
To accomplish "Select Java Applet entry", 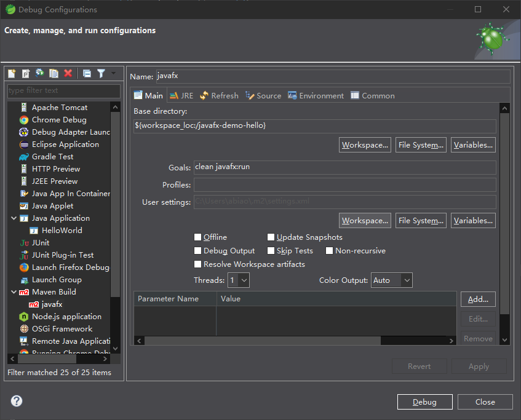I will pyautogui.click(x=52, y=205).
